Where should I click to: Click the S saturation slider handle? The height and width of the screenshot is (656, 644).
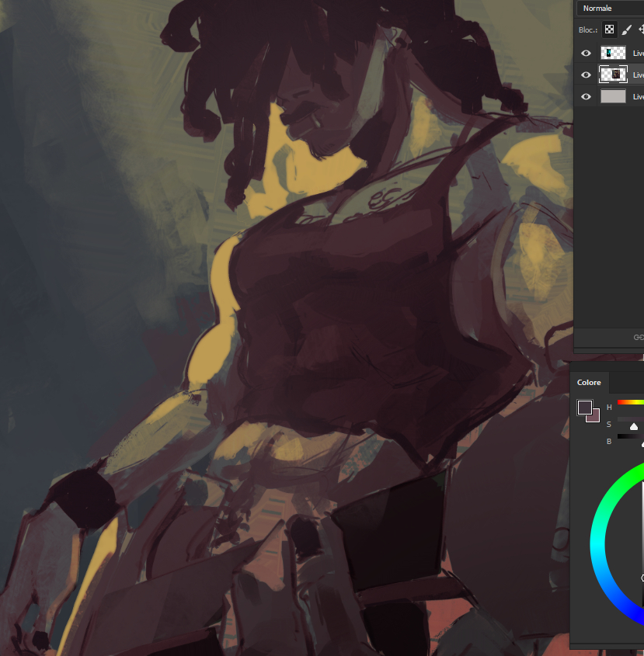(x=634, y=426)
